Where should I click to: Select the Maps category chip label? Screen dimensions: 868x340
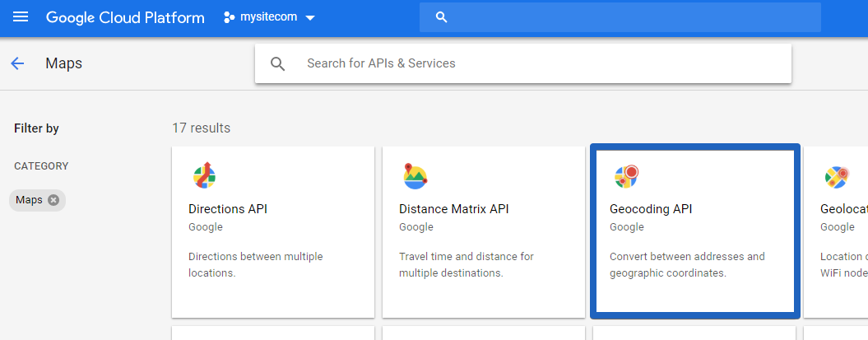pyautogui.click(x=29, y=200)
